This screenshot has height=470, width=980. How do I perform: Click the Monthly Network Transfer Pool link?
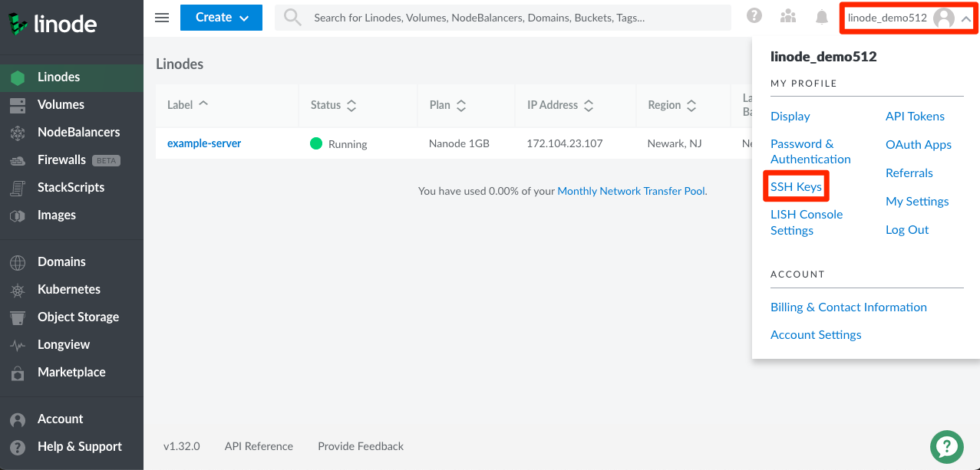point(631,191)
